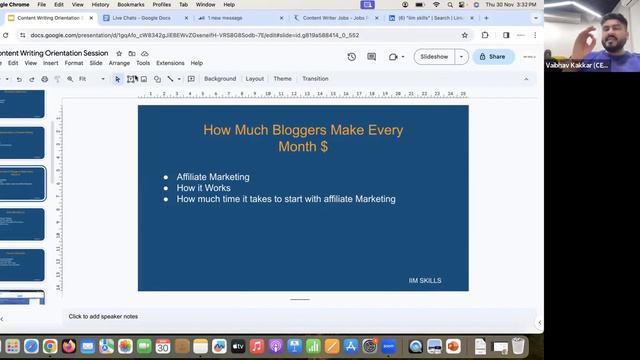Select the Shape tool
This screenshot has width=640, height=360.
click(x=157, y=79)
